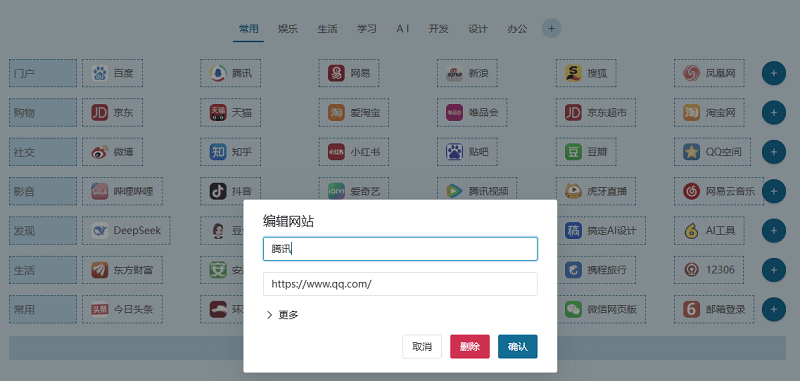Open the 豆瓣 icon
The width and height of the screenshot is (800, 381).
pos(573,152)
